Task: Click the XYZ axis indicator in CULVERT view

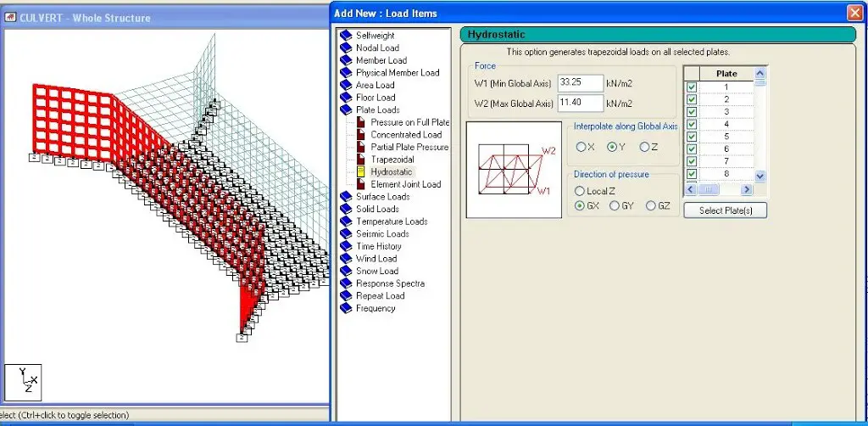Action: click(x=23, y=382)
